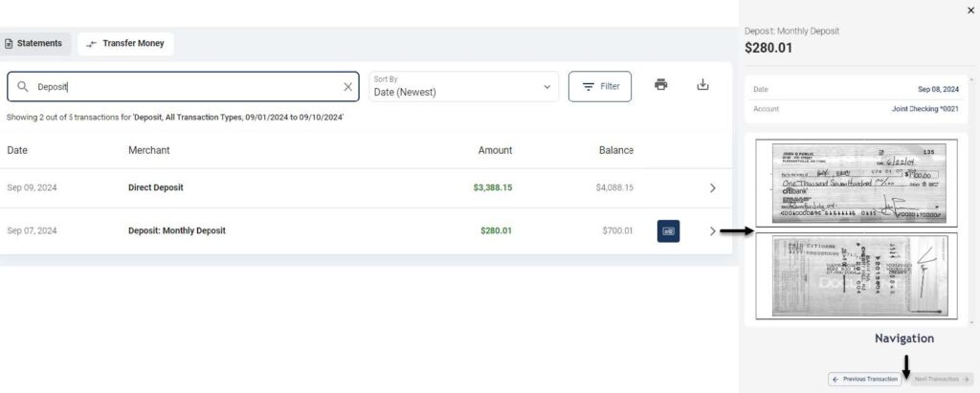
Task: Click the download transactions icon
Action: coord(702,84)
